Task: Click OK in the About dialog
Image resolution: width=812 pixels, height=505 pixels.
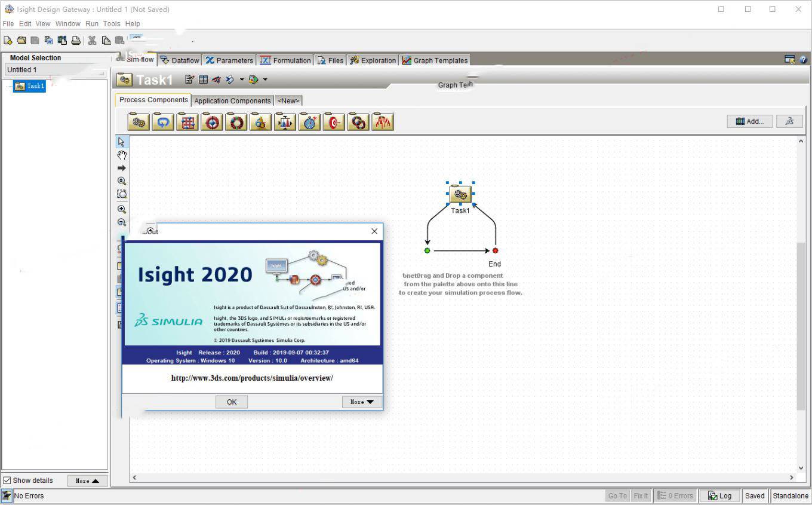Action: click(232, 402)
